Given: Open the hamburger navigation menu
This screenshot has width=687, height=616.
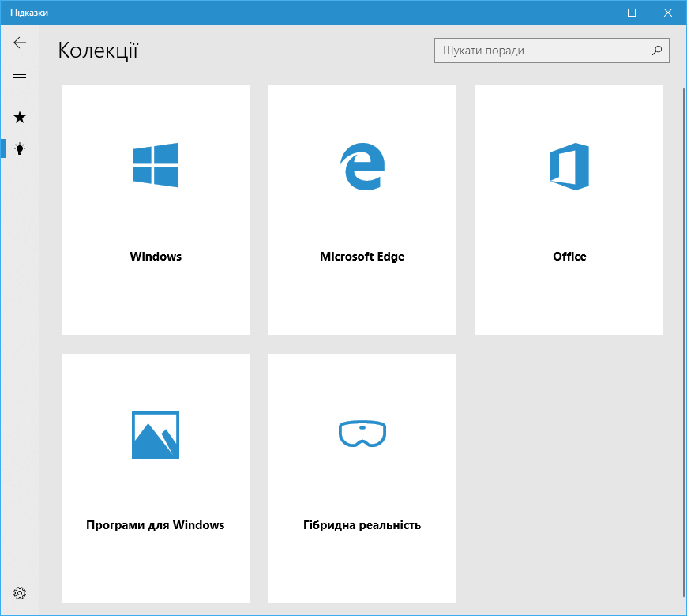Looking at the screenshot, I should pos(20,78).
